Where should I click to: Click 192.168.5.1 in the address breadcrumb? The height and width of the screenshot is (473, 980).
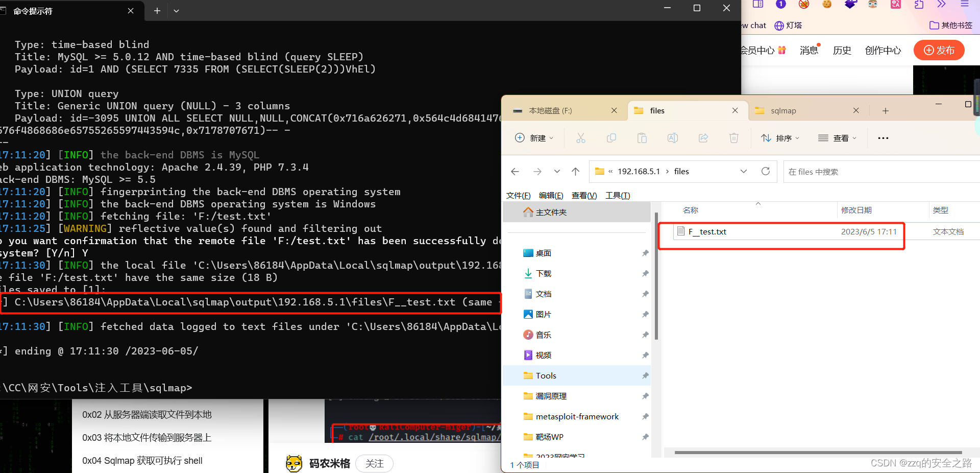coord(639,171)
